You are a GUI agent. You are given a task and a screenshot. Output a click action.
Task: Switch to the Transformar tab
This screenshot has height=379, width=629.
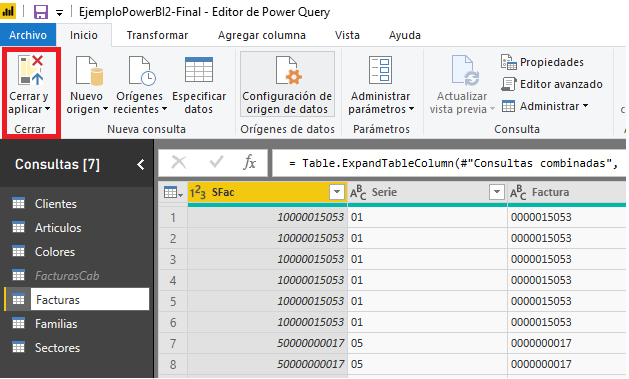(x=157, y=35)
